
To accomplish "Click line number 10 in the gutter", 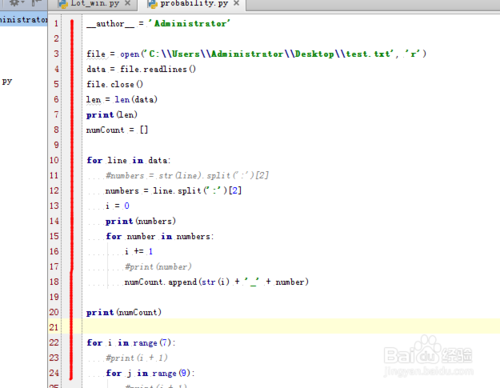I will [54, 160].
